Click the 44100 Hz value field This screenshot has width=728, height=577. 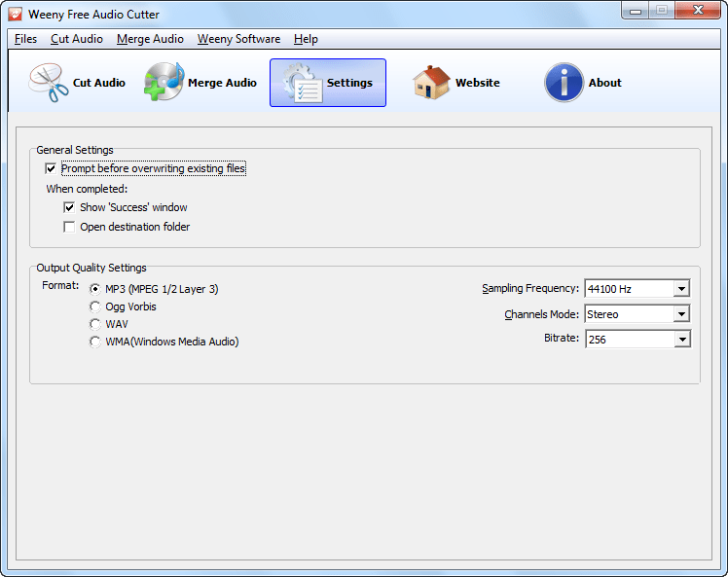click(630, 289)
